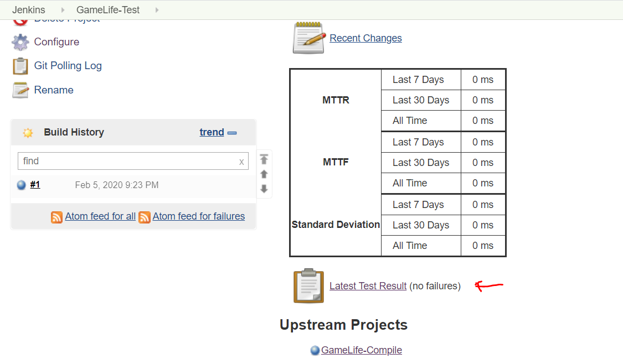
Task: Click the Git Polling Log clipboard icon
Action: [x=20, y=66]
